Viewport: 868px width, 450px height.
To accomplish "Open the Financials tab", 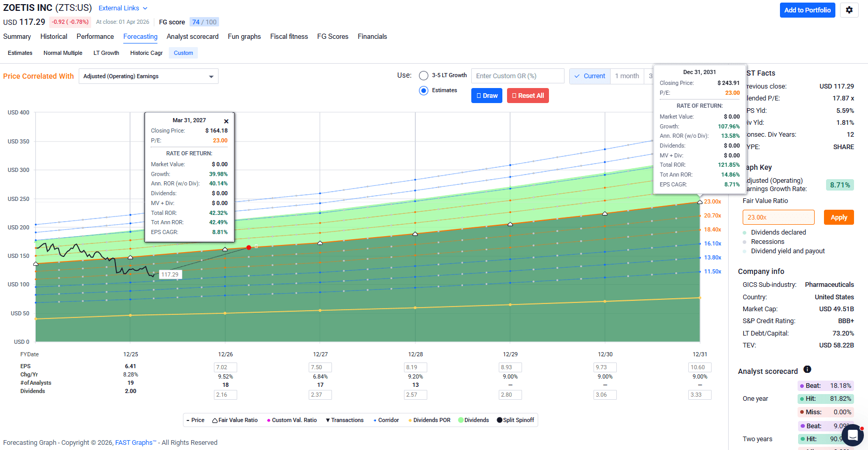I will pyautogui.click(x=372, y=37).
